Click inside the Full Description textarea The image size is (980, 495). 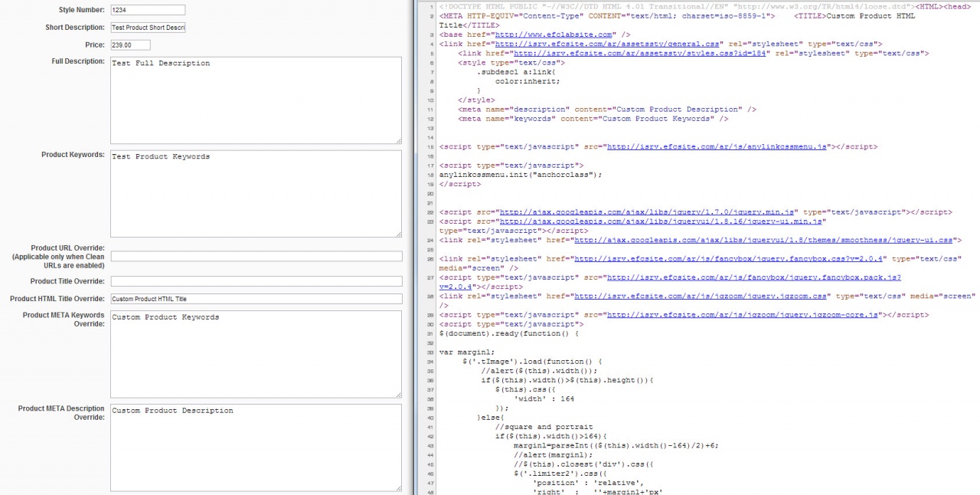pyautogui.click(x=256, y=100)
